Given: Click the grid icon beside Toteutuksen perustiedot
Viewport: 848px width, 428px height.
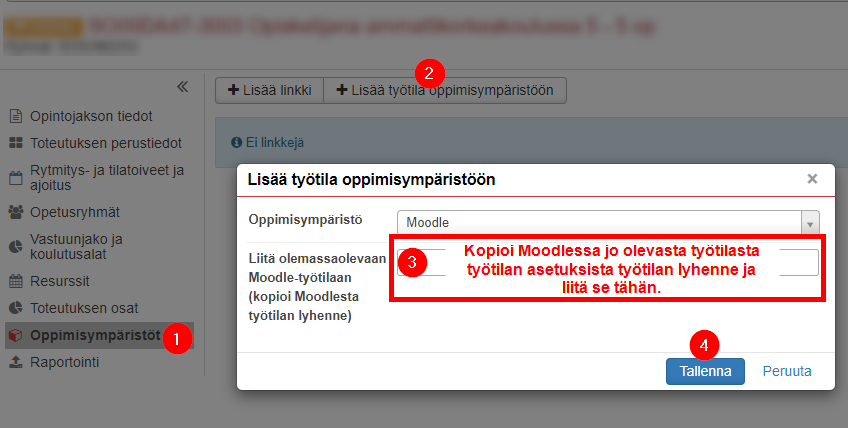Looking at the screenshot, I should [16, 143].
